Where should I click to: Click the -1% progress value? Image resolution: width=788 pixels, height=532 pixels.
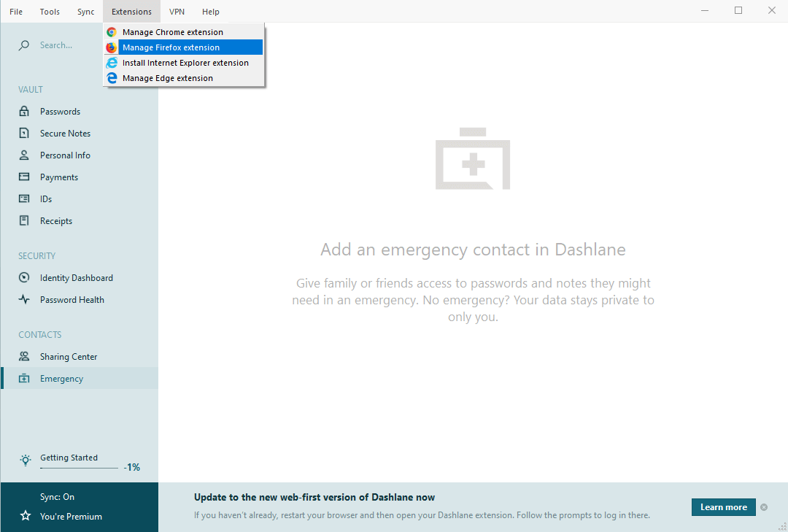click(x=131, y=467)
